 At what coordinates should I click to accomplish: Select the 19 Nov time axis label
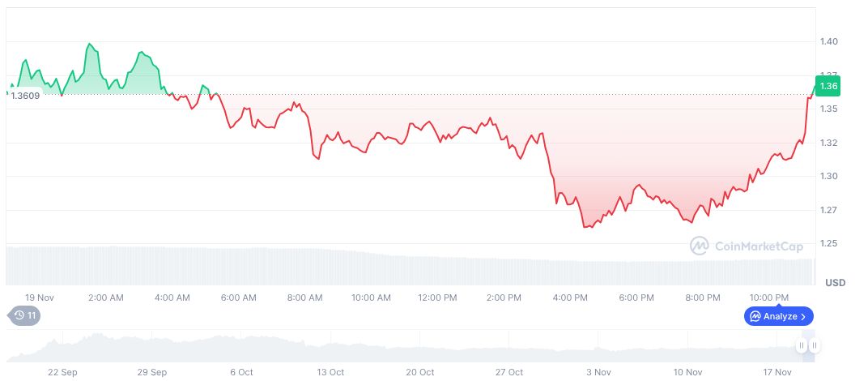[x=40, y=298]
